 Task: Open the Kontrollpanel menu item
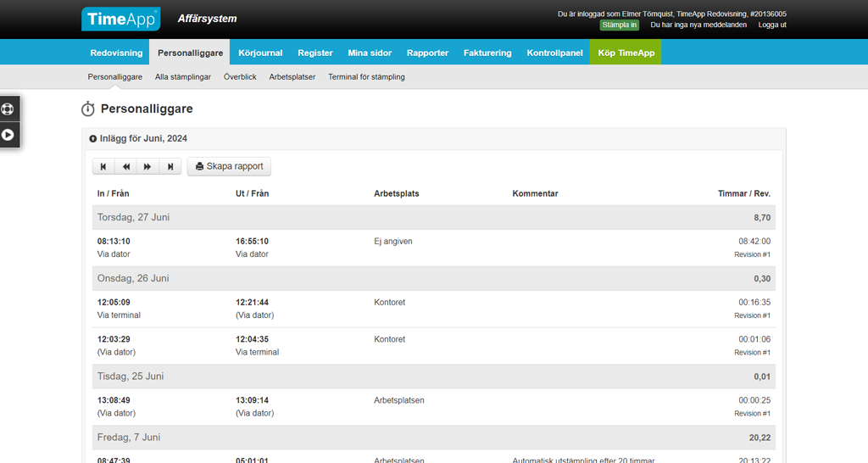tap(554, 53)
